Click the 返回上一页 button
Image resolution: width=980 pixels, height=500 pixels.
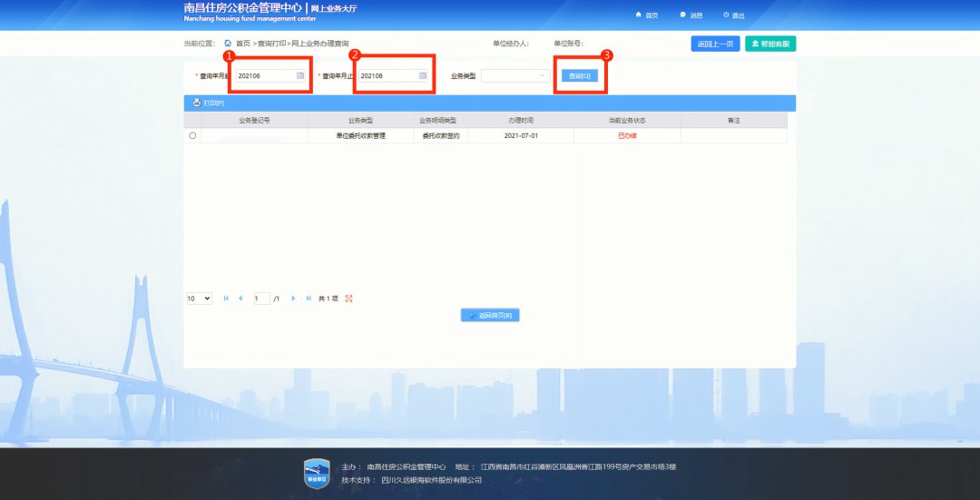(715, 44)
